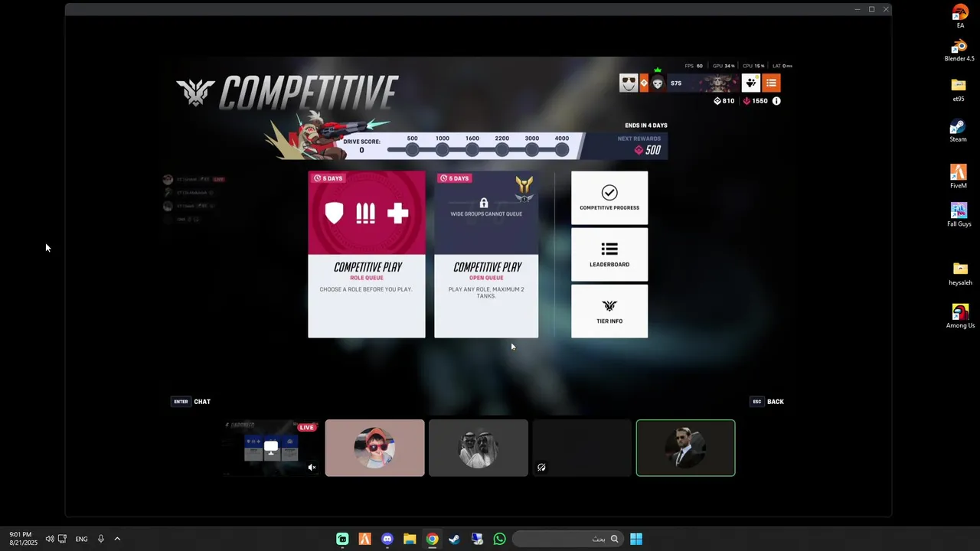980x551 pixels.
Task: Open the heysaleh desktop folder
Action: [960, 274]
